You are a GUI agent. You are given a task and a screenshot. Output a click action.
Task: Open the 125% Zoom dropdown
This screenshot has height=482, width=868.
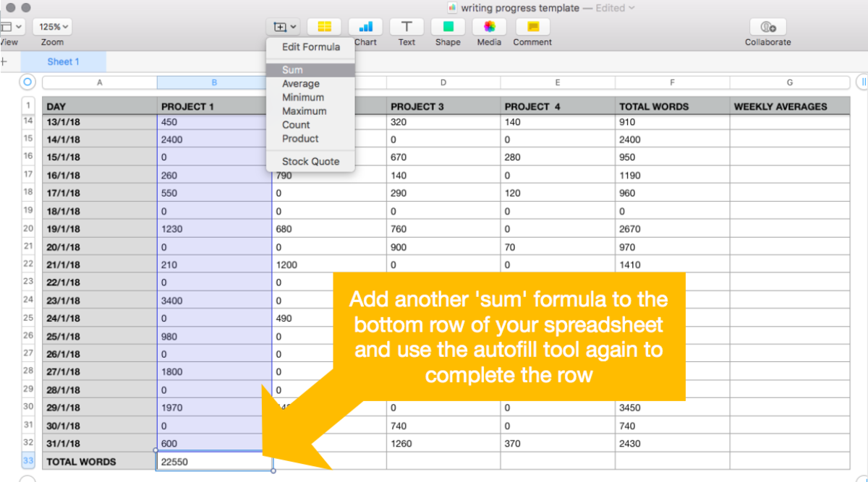[x=54, y=27]
